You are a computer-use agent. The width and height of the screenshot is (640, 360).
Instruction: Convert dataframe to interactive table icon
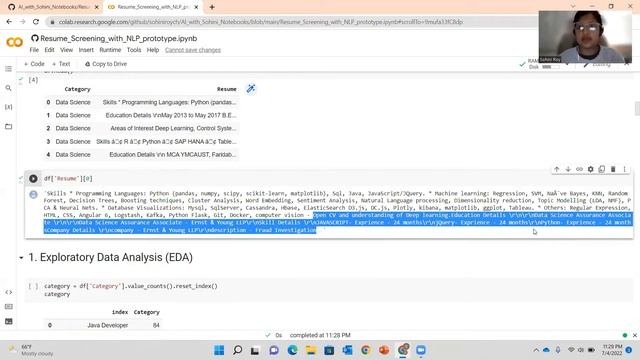[251, 89]
